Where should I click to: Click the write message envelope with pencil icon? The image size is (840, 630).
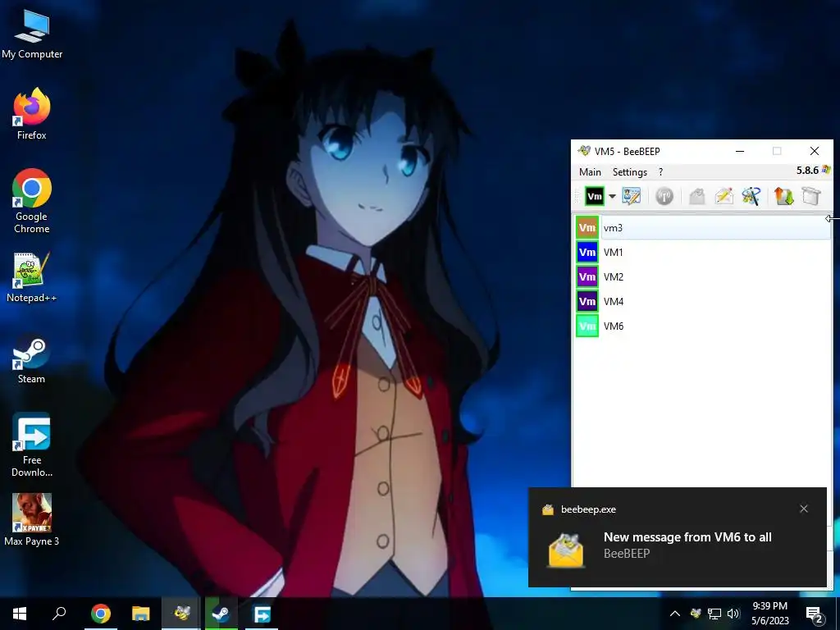pos(724,196)
